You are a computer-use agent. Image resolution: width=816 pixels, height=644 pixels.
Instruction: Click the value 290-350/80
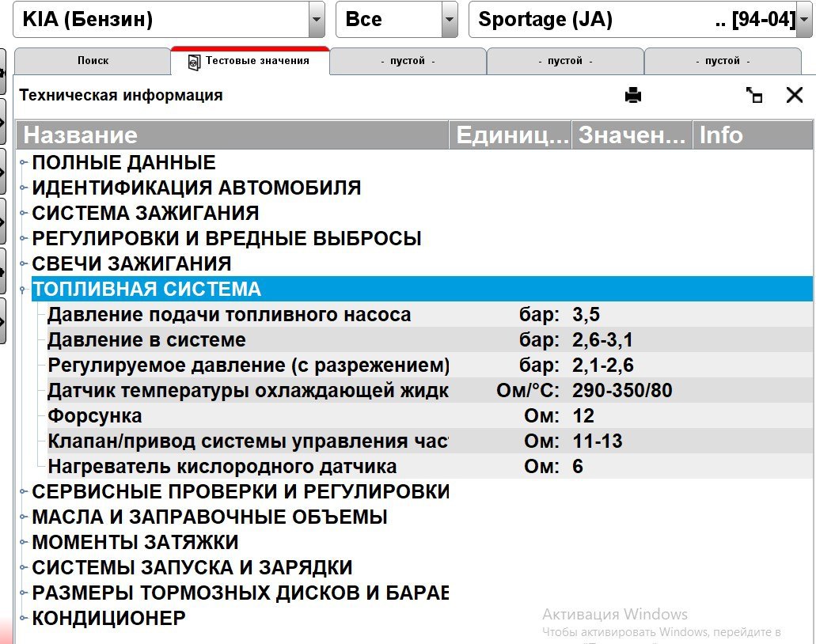pos(622,390)
